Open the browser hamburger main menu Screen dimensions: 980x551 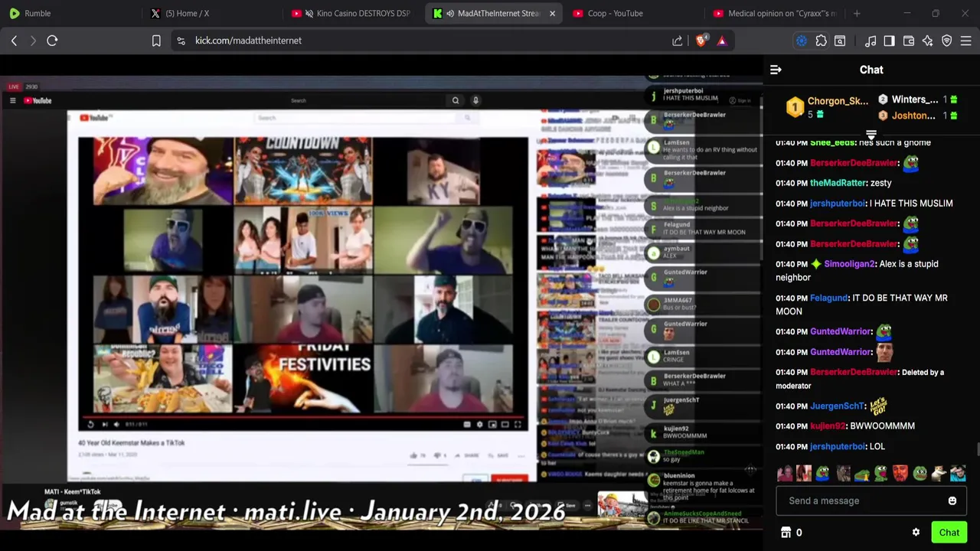(x=966, y=41)
